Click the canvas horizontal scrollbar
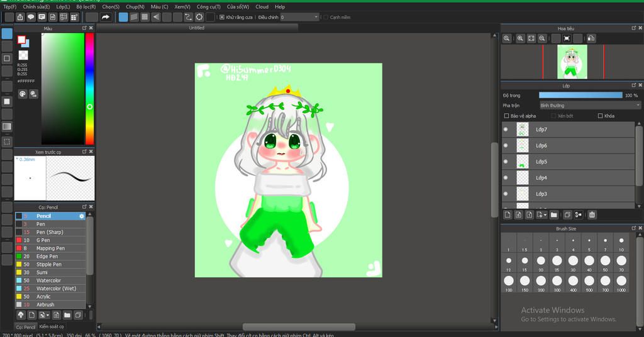644x337 pixels. tap(299, 327)
